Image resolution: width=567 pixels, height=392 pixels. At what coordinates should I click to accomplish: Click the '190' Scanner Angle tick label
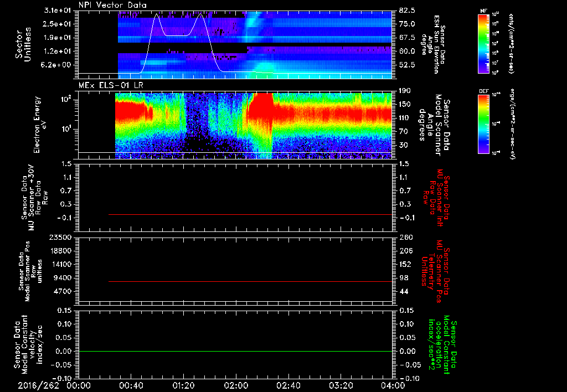(x=405, y=91)
